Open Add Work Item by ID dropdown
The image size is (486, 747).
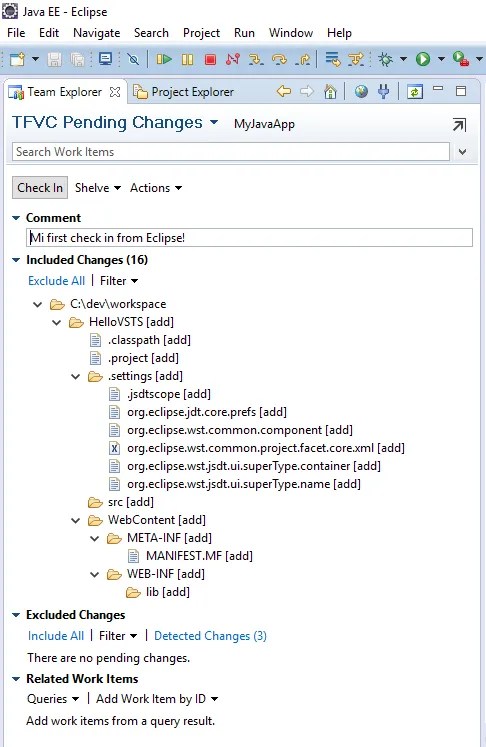click(x=157, y=698)
